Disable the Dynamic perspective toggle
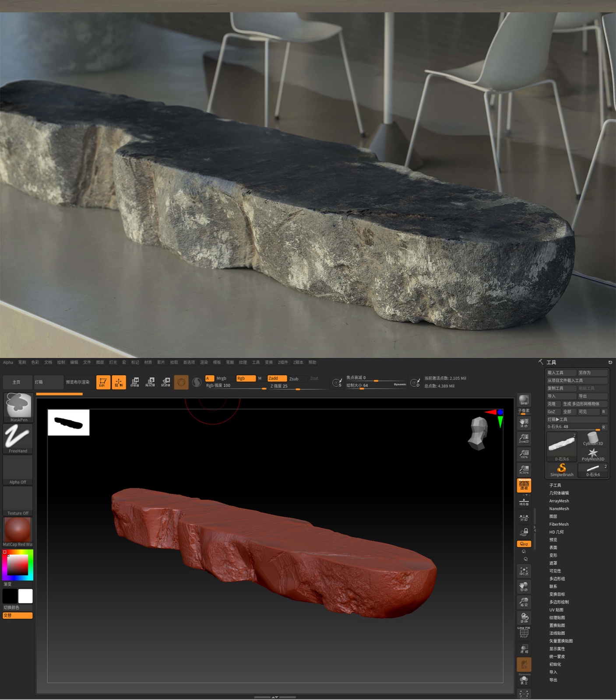 524,485
